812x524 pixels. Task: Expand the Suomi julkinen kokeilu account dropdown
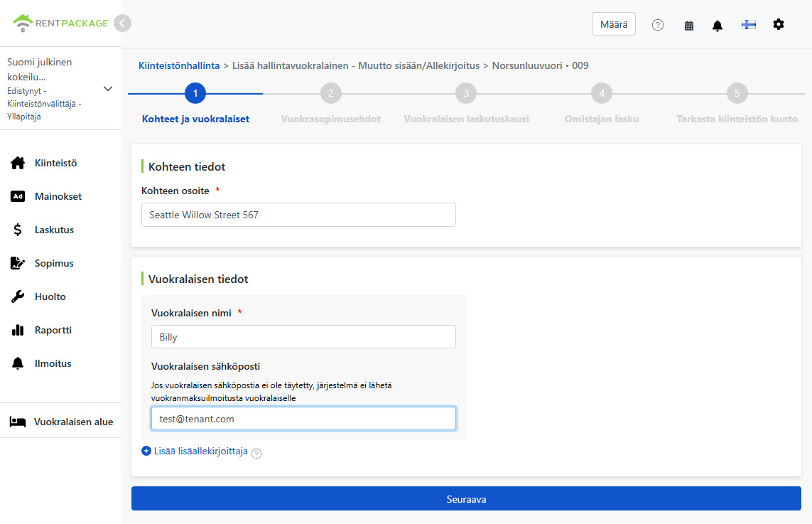pos(108,89)
